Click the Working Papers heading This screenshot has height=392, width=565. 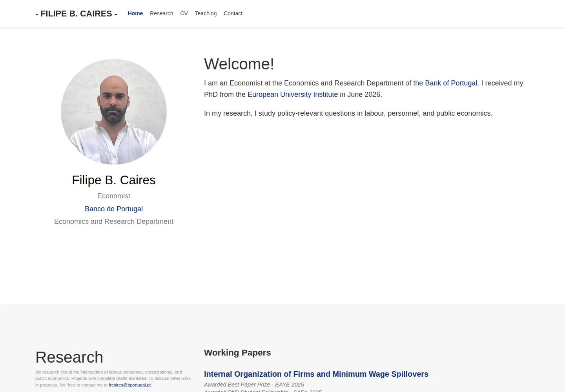(x=237, y=352)
